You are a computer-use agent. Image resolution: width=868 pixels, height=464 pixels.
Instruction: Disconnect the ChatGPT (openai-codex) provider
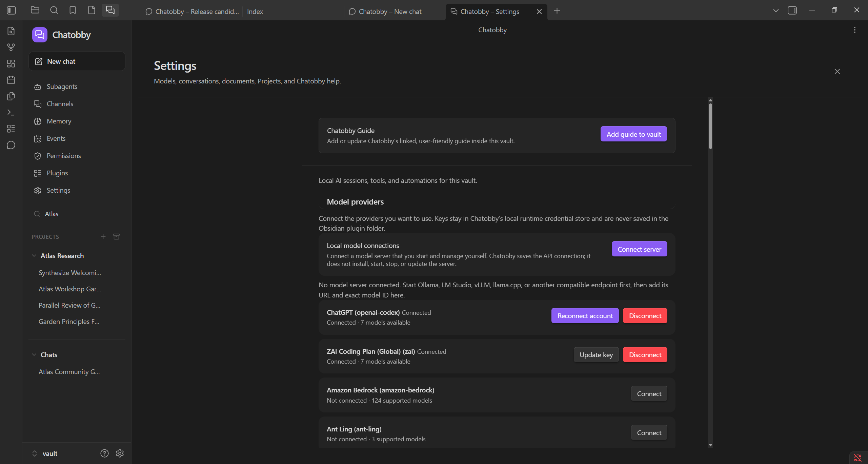coord(645,315)
